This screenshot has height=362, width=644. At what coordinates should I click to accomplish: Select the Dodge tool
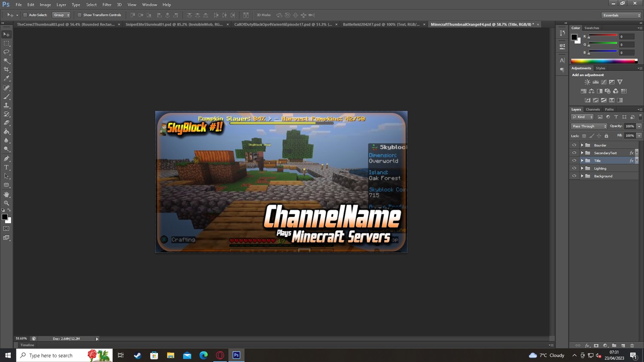(6, 149)
